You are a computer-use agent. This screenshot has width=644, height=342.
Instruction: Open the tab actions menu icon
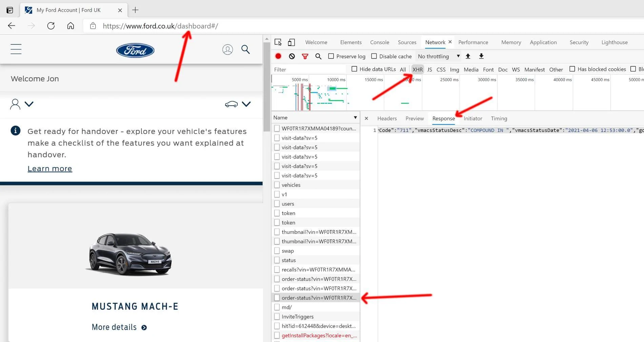point(10,10)
